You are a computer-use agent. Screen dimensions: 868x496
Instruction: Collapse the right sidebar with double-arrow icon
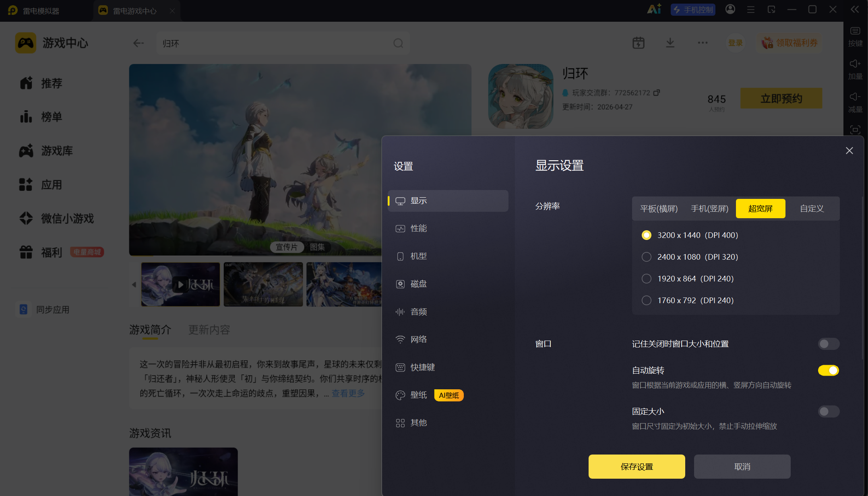pyautogui.click(x=855, y=9)
